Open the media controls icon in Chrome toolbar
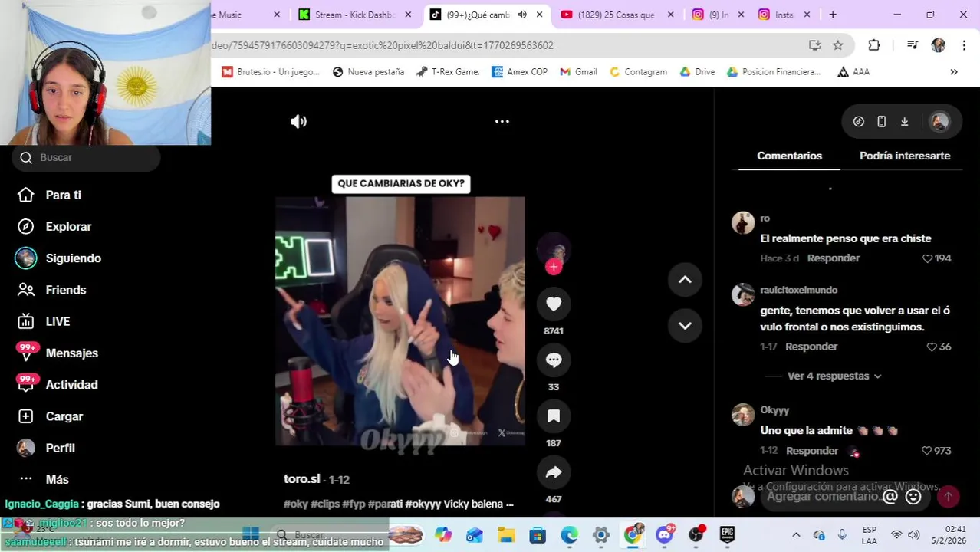Image resolution: width=980 pixels, height=552 pixels. coord(913,45)
